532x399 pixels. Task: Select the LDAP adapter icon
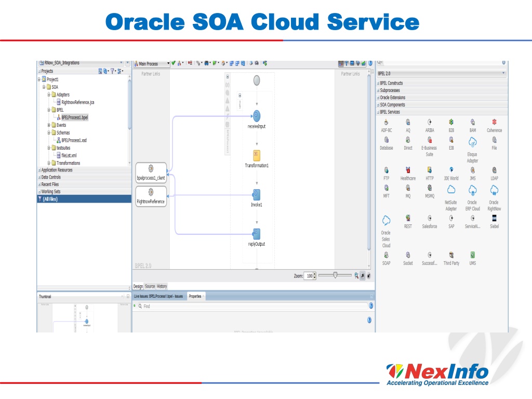click(495, 170)
